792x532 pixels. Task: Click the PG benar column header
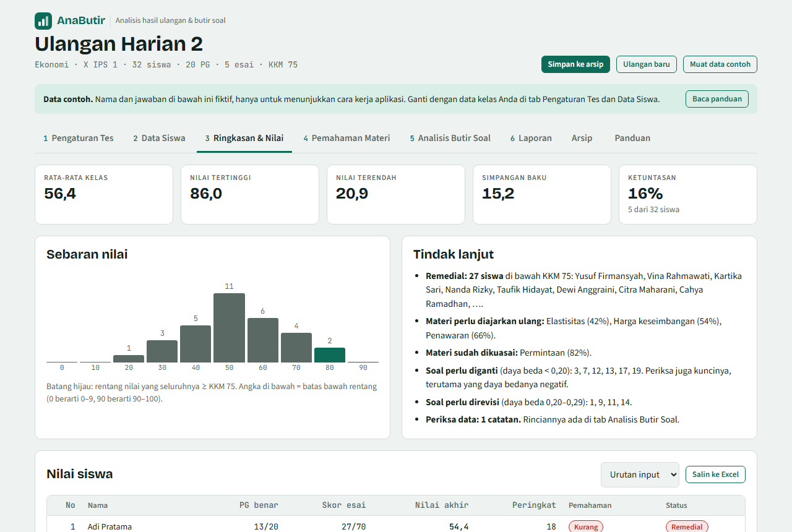coord(259,505)
